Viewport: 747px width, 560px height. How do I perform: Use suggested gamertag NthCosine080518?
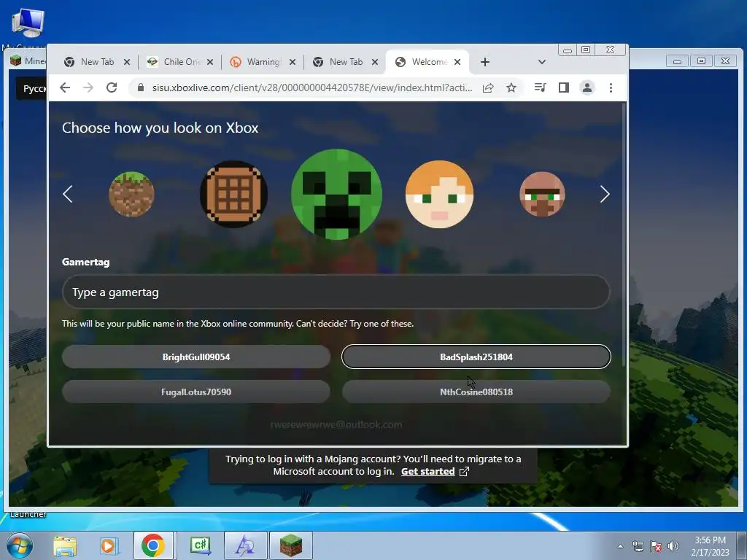(476, 392)
